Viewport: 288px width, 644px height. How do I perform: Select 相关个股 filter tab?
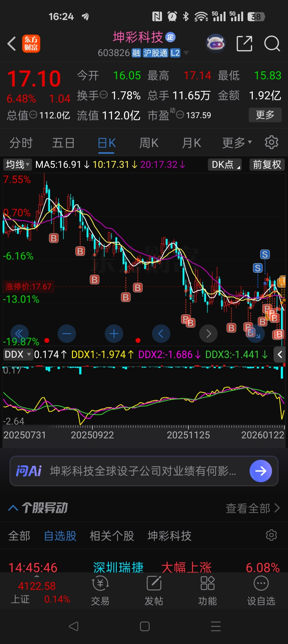click(x=112, y=535)
